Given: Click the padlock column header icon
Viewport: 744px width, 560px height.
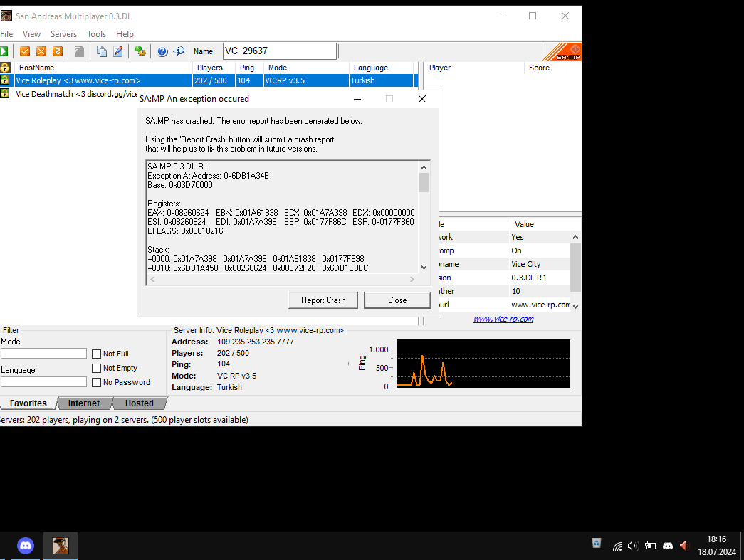Looking at the screenshot, I should click(x=5, y=68).
